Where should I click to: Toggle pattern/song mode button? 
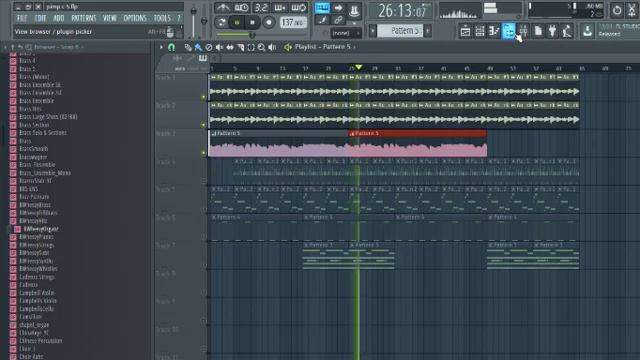click(222, 22)
